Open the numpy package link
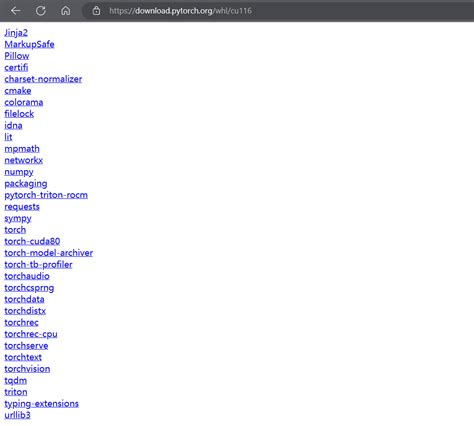 [x=19, y=172]
